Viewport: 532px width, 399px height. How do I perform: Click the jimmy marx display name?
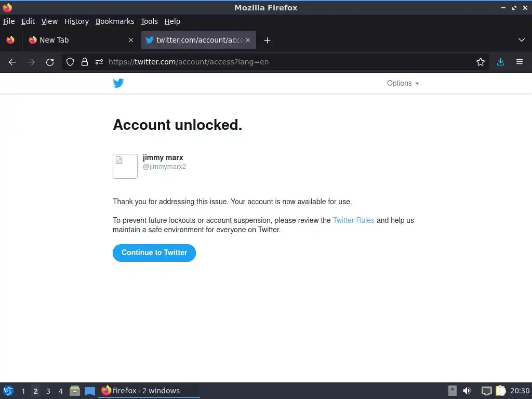(x=163, y=157)
